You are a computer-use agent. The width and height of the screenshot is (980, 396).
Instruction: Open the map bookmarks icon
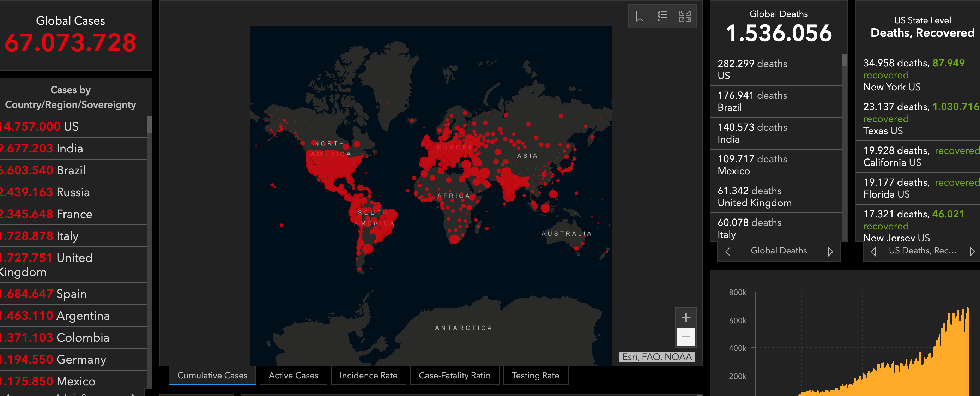tap(640, 16)
